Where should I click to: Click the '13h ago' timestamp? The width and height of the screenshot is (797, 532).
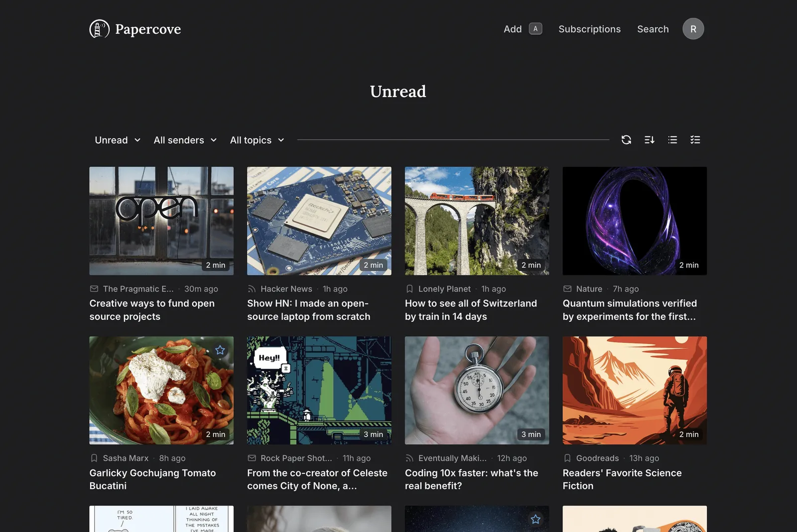pyautogui.click(x=644, y=458)
